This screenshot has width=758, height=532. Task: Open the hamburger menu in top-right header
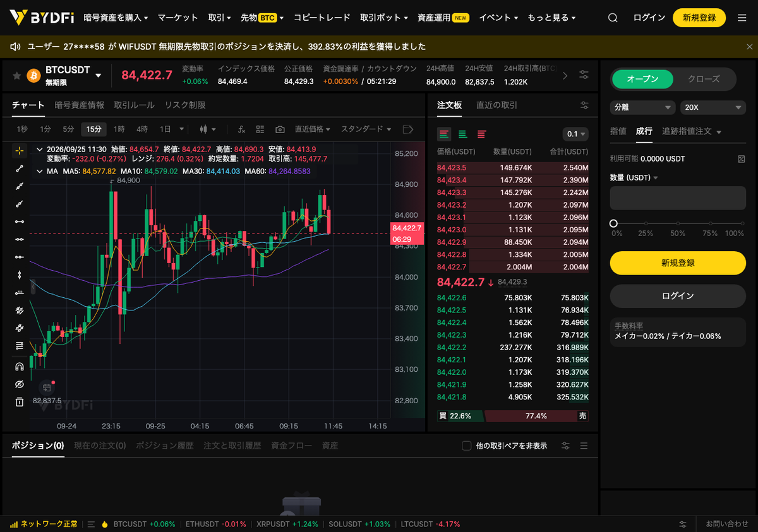coord(742,18)
